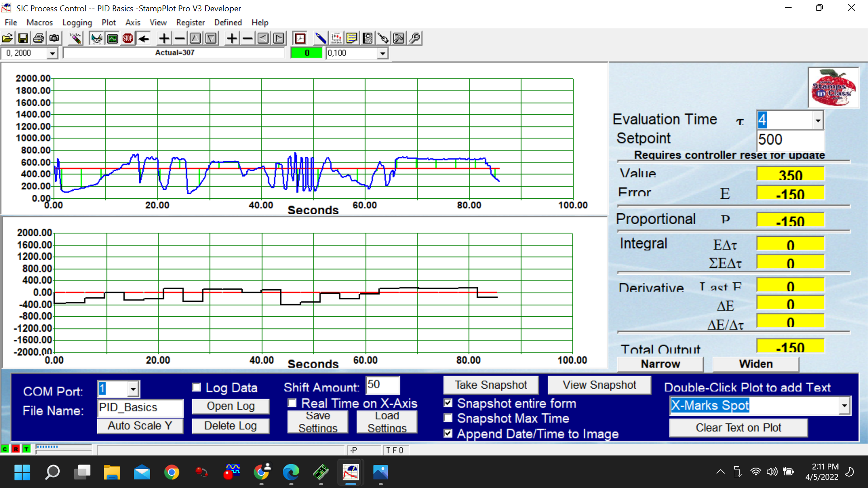
Task: Click the Delete Log button
Action: (x=231, y=426)
